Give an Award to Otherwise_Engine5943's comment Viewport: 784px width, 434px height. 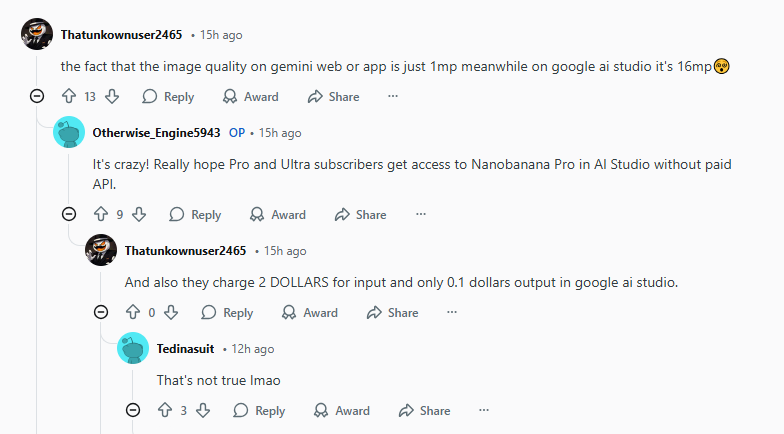(x=278, y=214)
